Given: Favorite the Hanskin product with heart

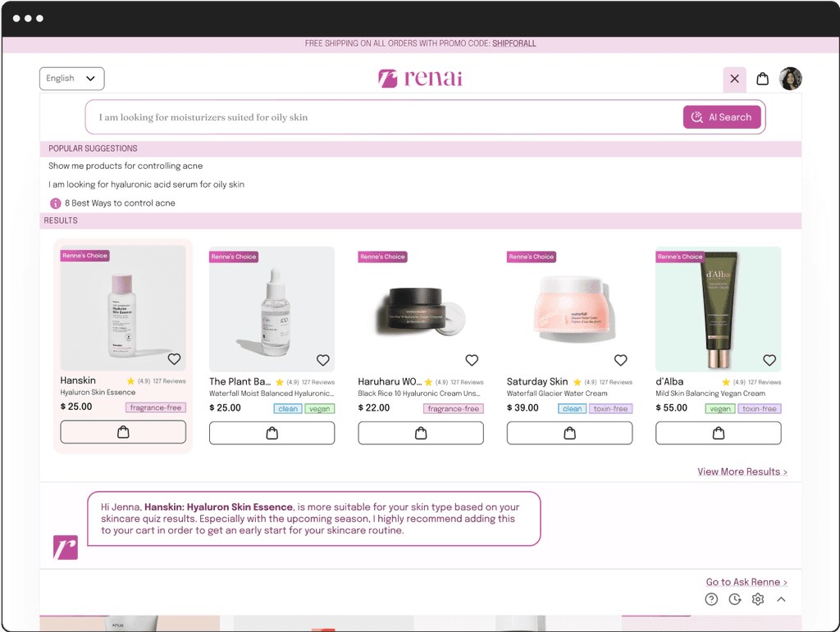Looking at the screenshot, I should pyautogui.click(x=174, y=359).
